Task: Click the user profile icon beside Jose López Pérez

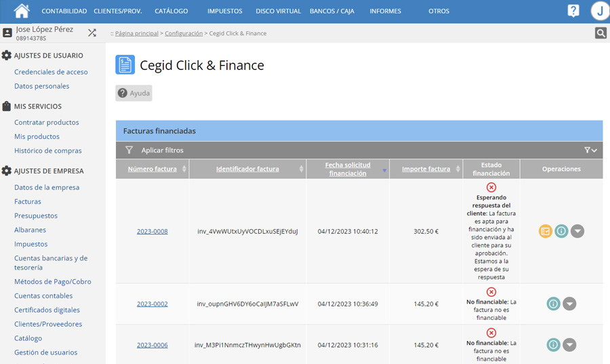Action: click(x=7, y=33)
